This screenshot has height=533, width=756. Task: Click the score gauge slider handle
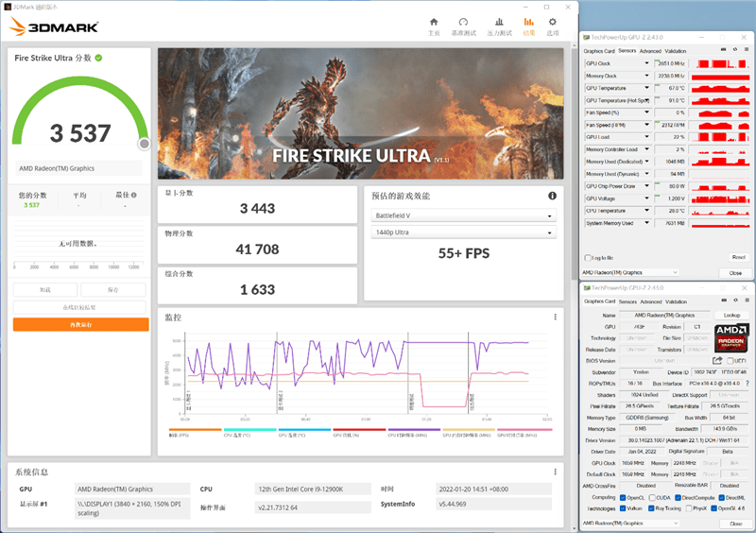coord(144,144)
